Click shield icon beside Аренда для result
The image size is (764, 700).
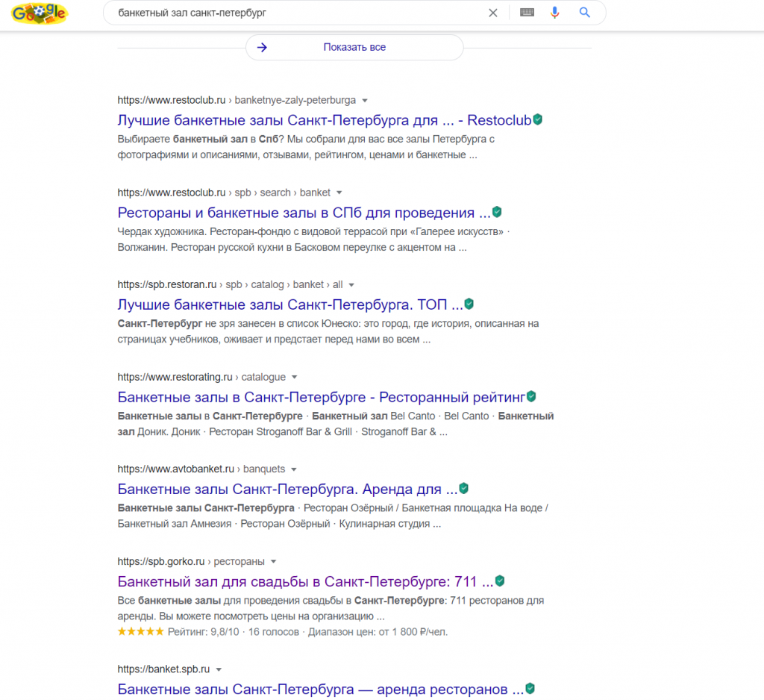pos(464,489)
